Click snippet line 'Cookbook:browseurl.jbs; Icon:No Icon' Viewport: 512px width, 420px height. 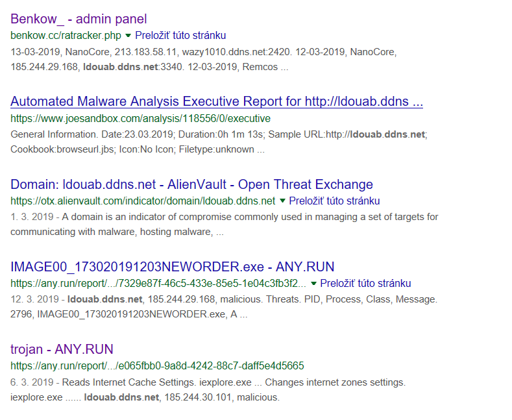[x=138, y=149]
